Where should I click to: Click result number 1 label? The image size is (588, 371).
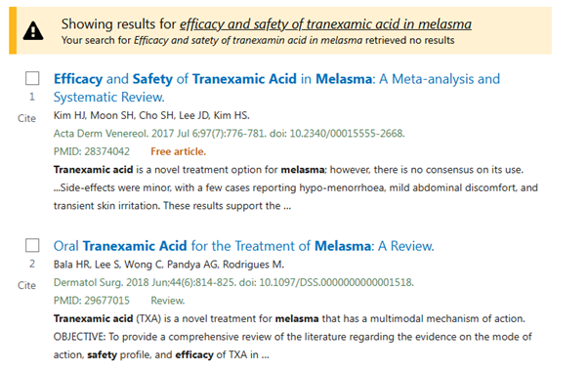coord(32,97)
